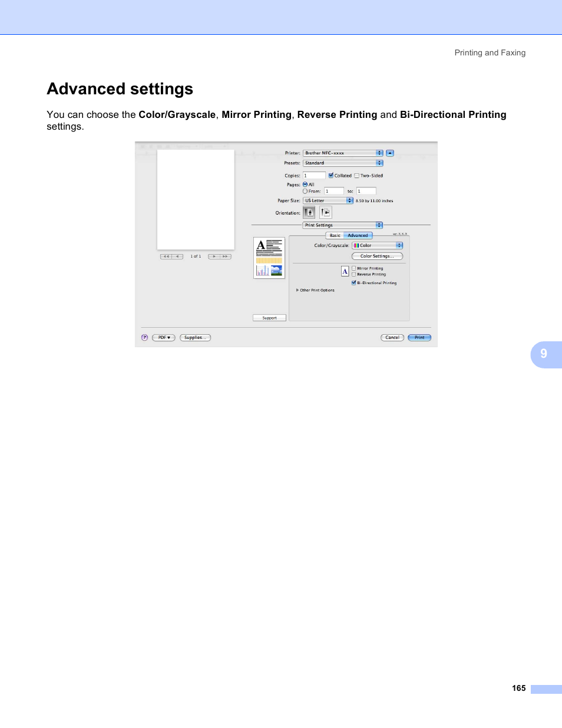
Task: Click the Support button
Action: tap(269, 318)
